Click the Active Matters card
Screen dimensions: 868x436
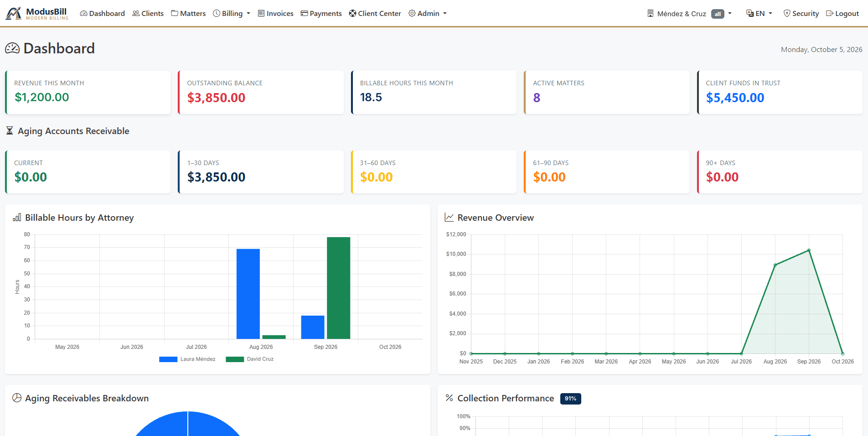coord(607,92)
